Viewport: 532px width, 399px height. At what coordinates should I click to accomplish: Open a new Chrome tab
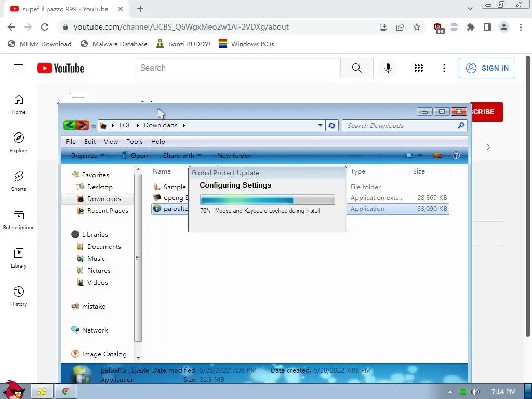140,9
